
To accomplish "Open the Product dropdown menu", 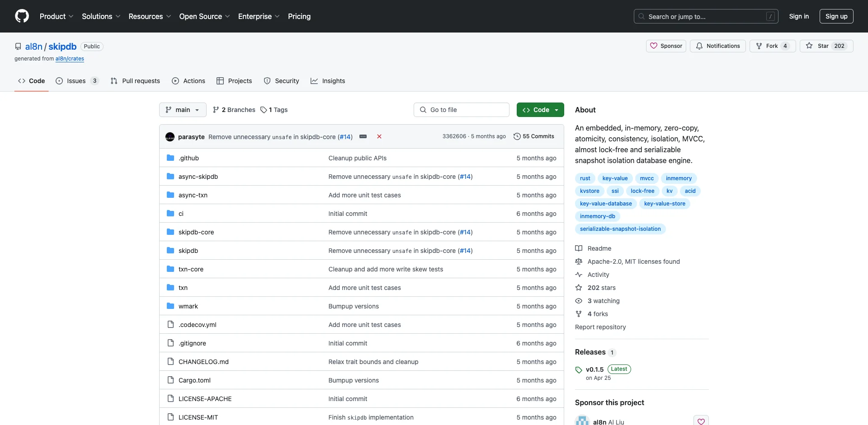I will coord(57,16).
